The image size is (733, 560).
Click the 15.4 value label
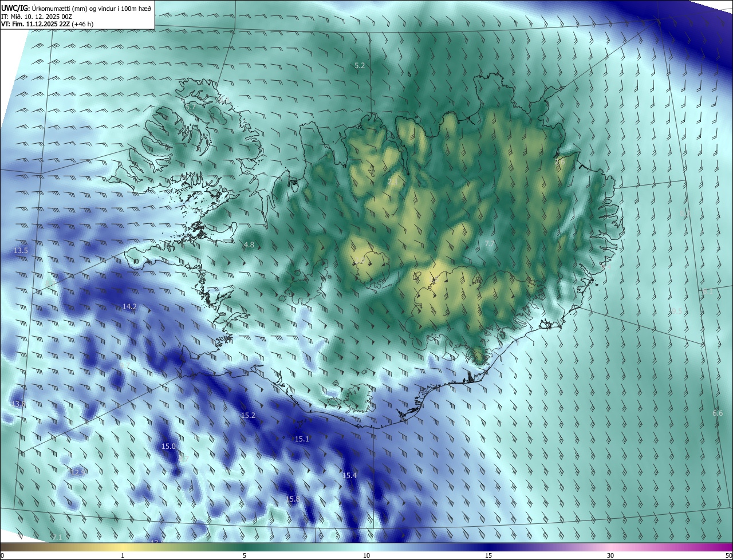pos(349,475)
